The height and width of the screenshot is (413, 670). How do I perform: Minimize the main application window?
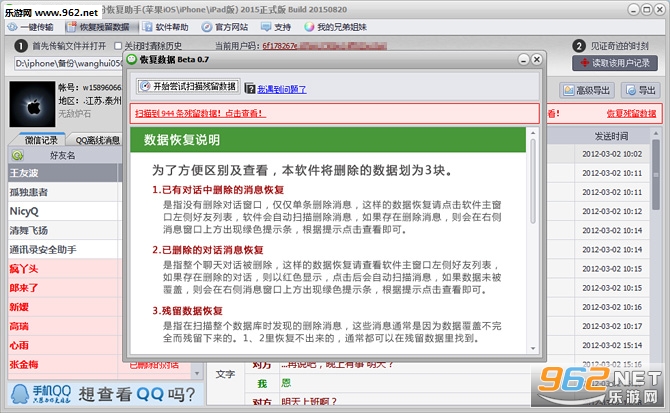[x=634, y=9]
